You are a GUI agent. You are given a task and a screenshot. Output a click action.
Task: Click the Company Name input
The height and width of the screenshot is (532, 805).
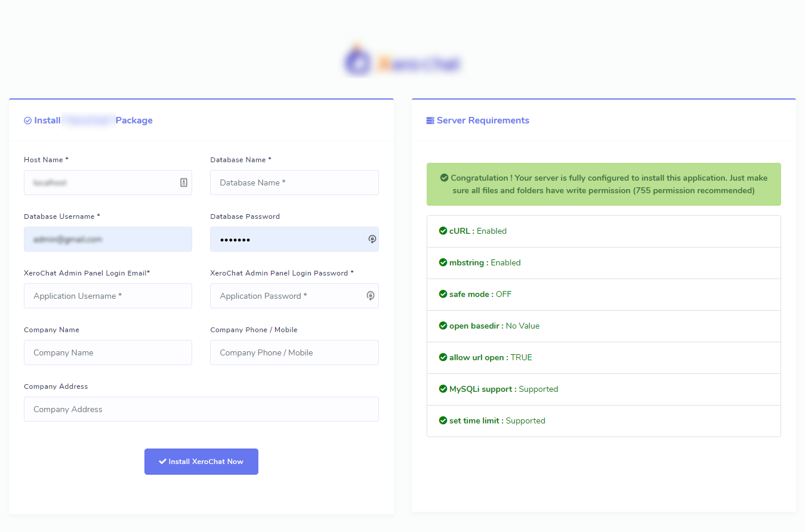pos(108,352)
